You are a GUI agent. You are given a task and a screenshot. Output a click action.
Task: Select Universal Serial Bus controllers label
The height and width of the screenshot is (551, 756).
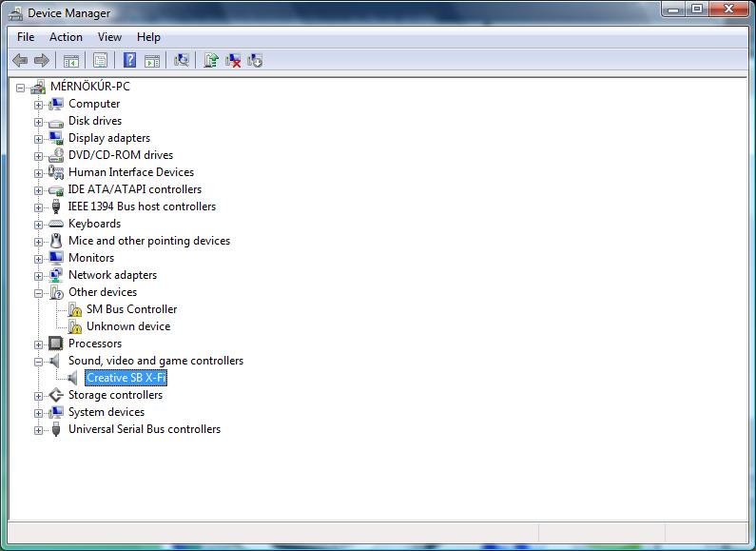(145, 429)
